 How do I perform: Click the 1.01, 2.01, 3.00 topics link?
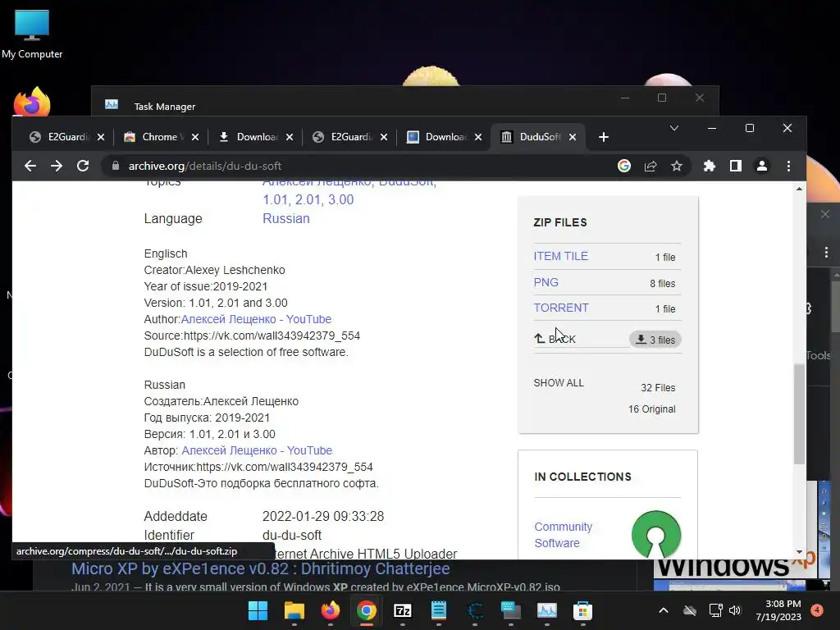[x=308, y=200]
